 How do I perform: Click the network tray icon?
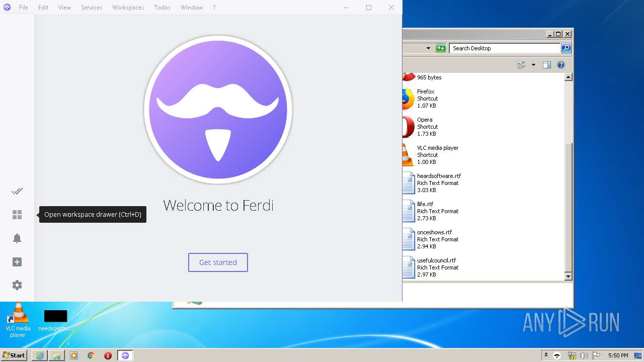(572, 355)
